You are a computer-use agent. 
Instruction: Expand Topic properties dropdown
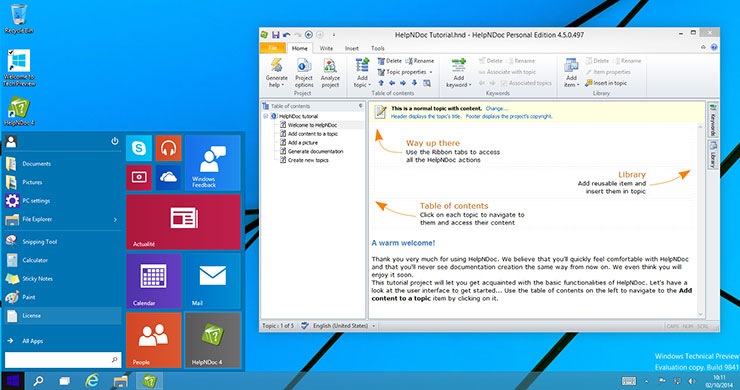(431, 72)
